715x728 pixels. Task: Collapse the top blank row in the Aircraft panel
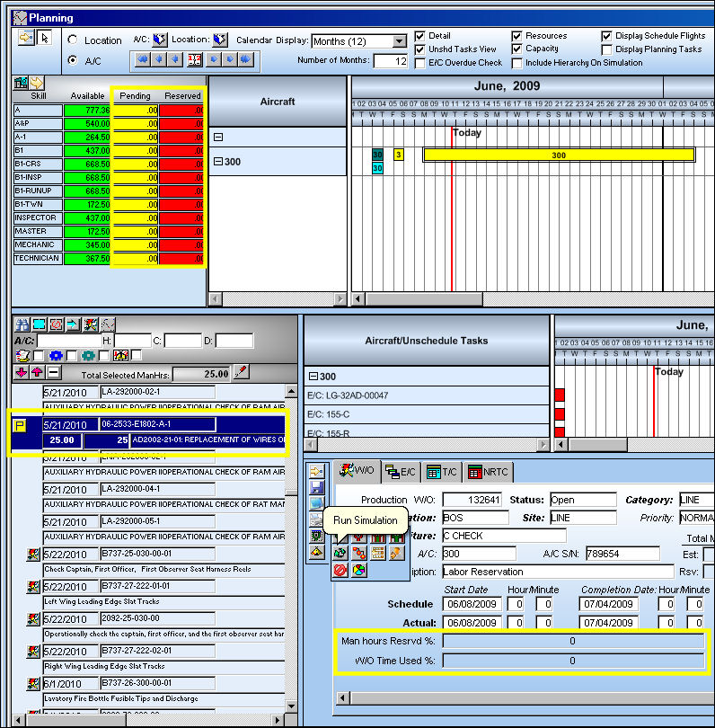coord(218,137)
